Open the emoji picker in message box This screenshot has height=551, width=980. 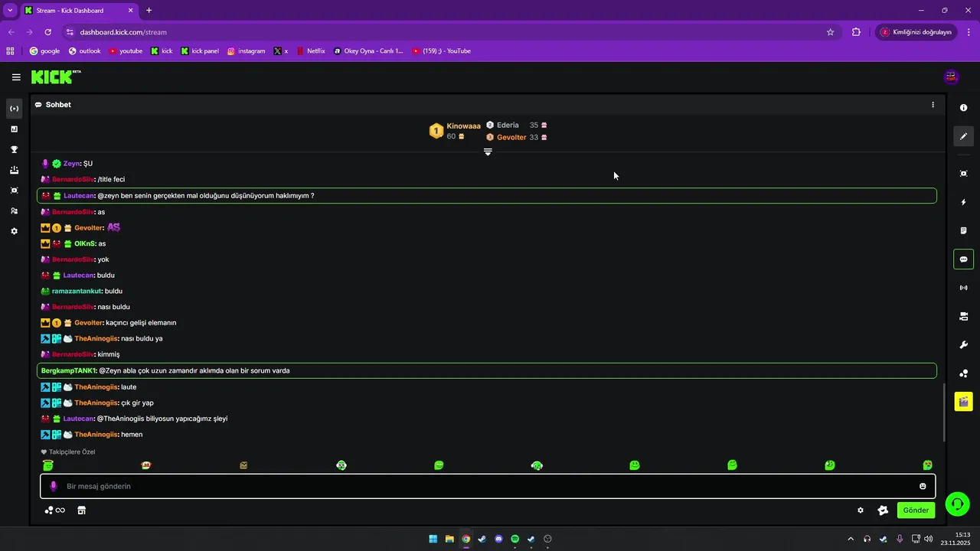[923, 486]
